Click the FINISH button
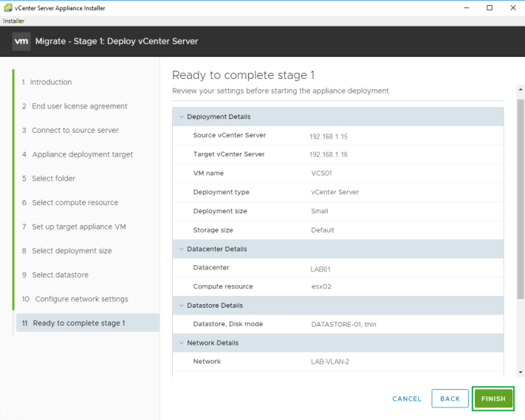Viewport: 525px width, 420px height. (493, 399)
